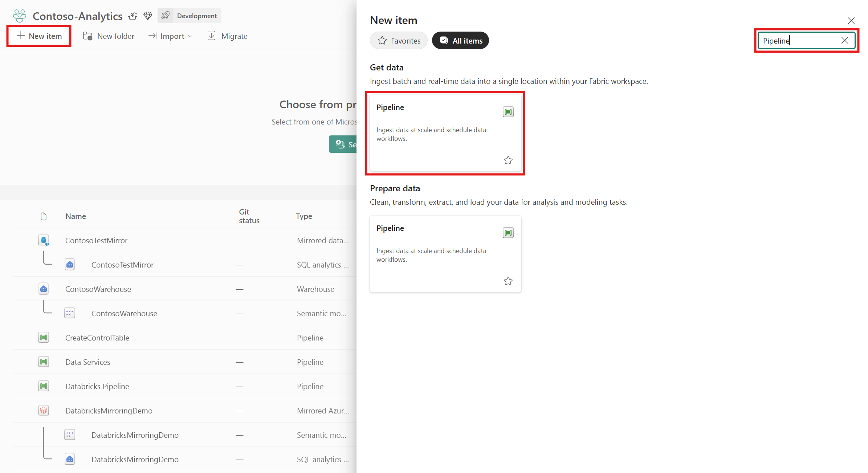The width and height of the screenshot is (868, 473).
Task: Click the workspace settings icon beside title
Action: pos(133,16)
